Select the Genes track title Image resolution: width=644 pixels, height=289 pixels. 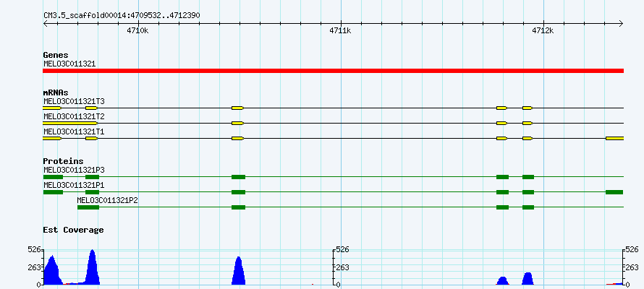56,55
